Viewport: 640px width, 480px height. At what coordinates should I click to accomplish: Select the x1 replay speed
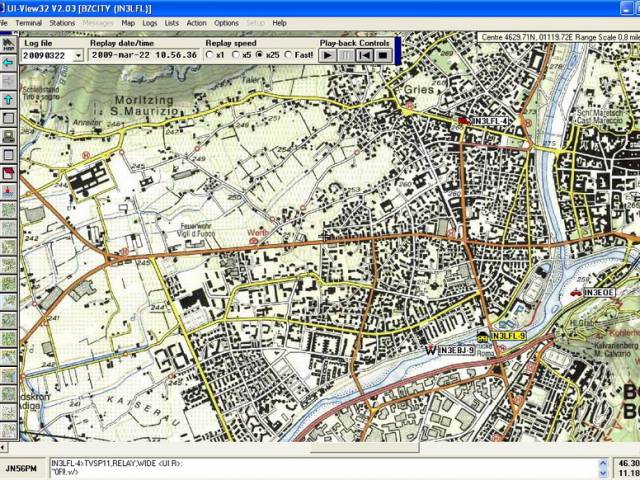click(210, 54)
